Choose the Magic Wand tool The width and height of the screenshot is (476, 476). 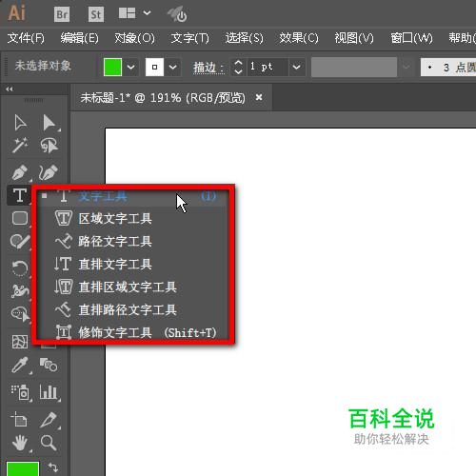[20, 146]
